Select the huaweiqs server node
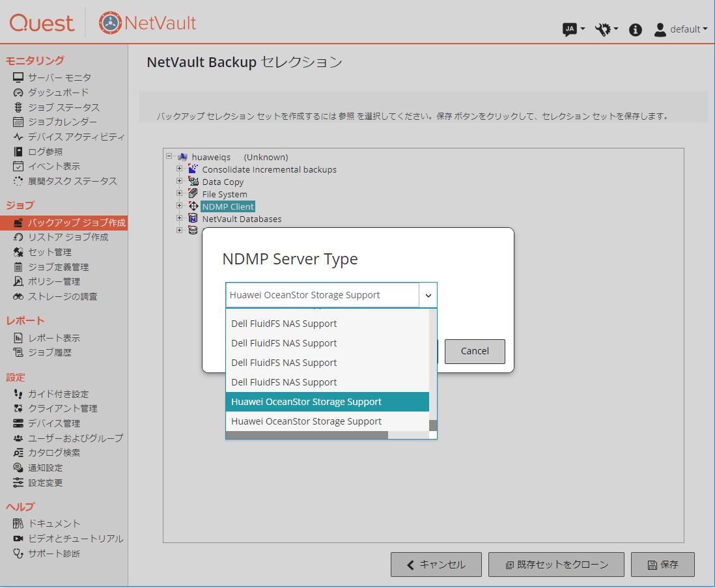715x588 pixels. point(211,158)
